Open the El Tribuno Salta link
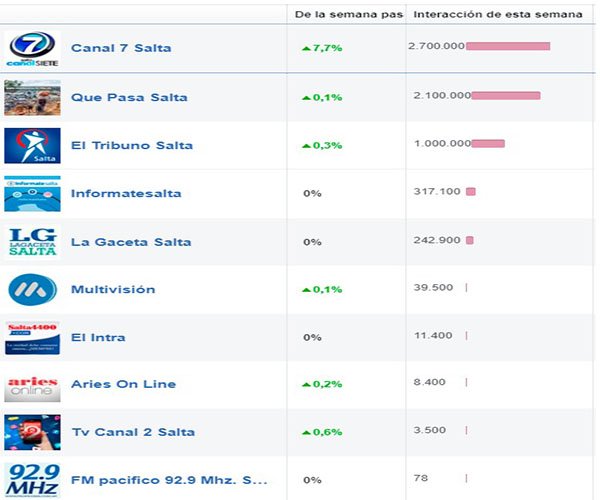This screenshot has width=600, height=500. click(132, 145)
